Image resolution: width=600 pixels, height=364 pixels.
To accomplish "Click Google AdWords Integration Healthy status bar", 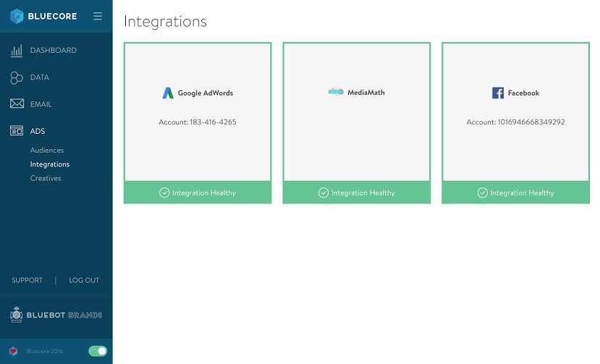I will (x=198, y=192).
